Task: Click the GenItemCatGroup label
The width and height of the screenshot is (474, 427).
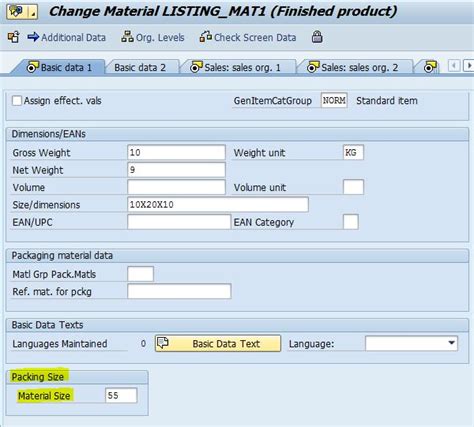Action: 273,101
